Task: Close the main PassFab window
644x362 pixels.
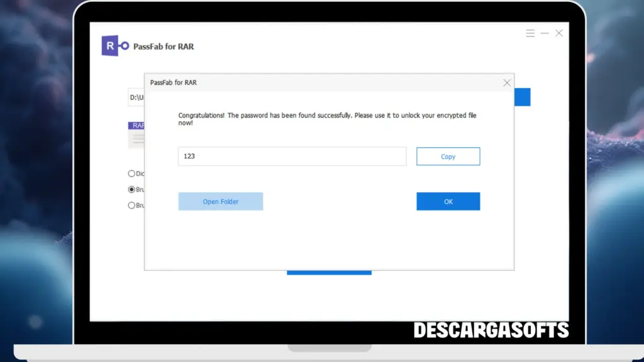Action: pyautogui.click(x=558, y=33)
